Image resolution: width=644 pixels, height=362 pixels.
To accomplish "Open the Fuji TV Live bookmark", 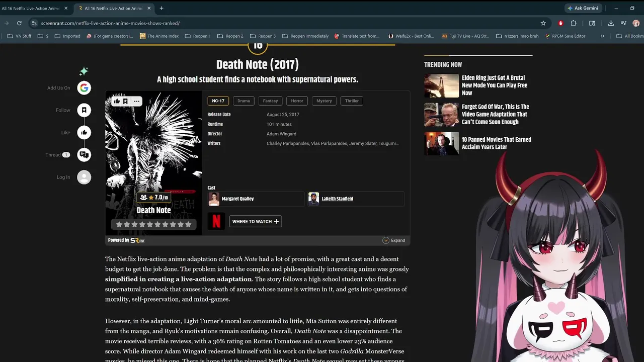I will 465,36.
